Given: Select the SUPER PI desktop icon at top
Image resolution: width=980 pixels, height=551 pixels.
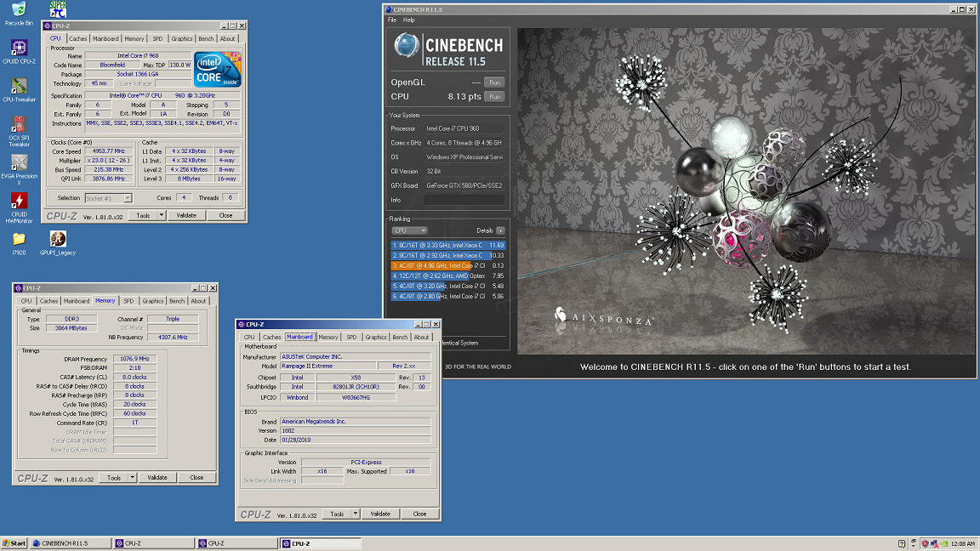Looking at the screenshot, I should coord(58,9).
